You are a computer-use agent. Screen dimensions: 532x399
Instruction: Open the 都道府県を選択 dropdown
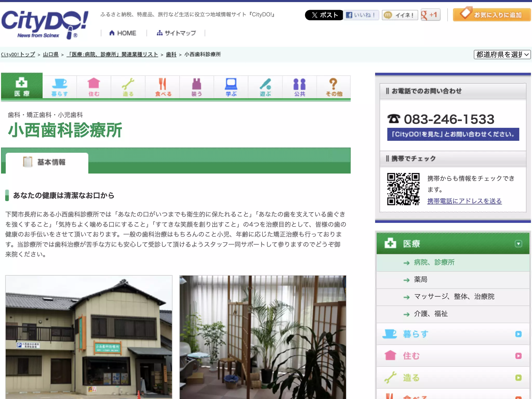click(502, 55)
